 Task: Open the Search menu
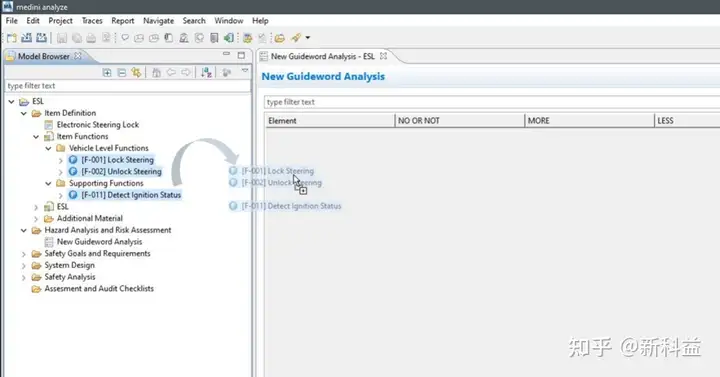pyautogui.click(x=194, y=21)
